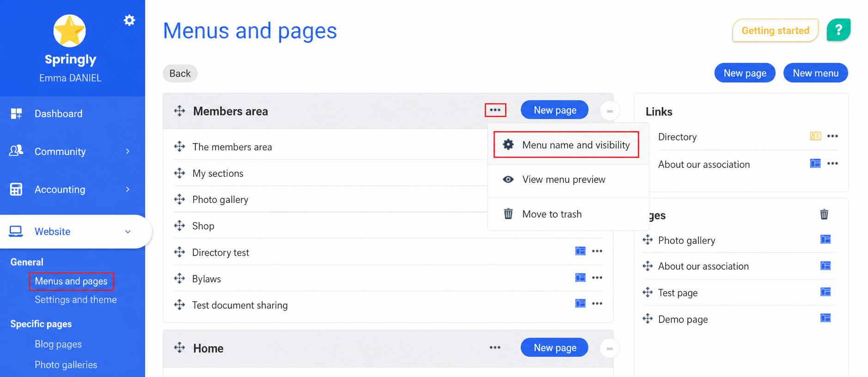This screenshot has height=377, width=868.
Task: Collapse the Website sidebar section
Action: (x=128, y=231)
